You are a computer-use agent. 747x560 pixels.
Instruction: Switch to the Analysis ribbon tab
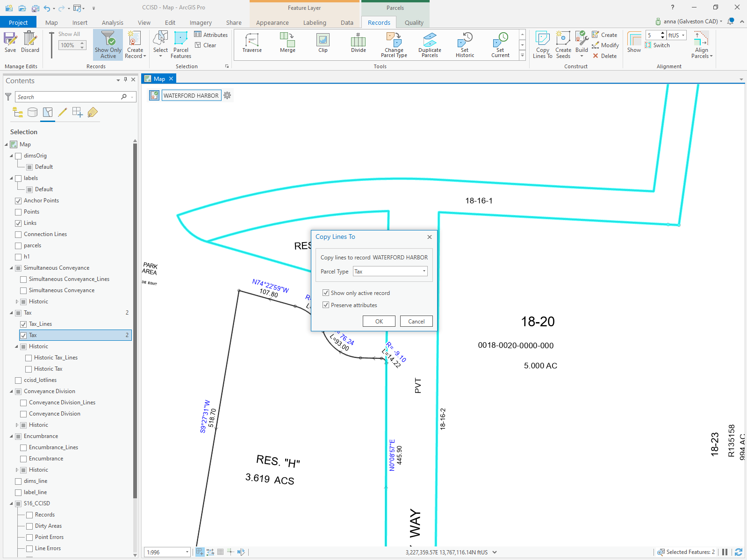click(113, 22)
